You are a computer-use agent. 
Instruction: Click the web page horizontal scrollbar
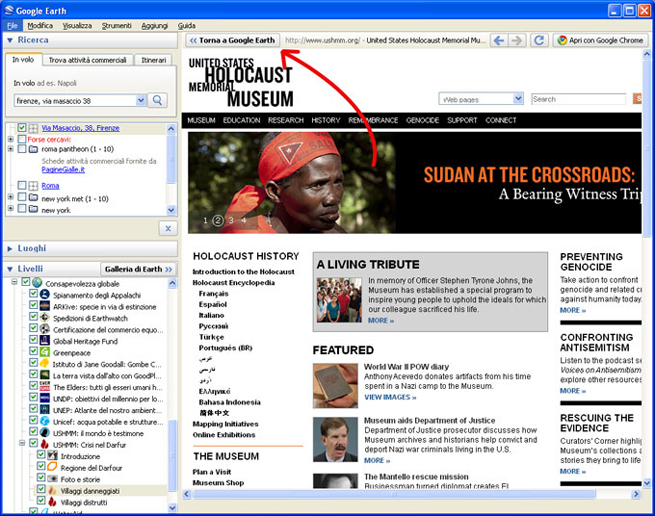tap(394, 494)
